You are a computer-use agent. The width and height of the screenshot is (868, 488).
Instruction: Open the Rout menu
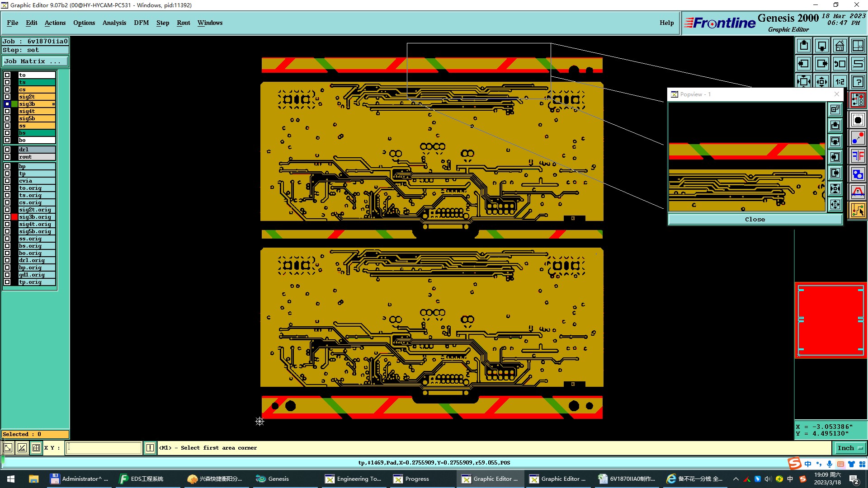click(184, 23)
